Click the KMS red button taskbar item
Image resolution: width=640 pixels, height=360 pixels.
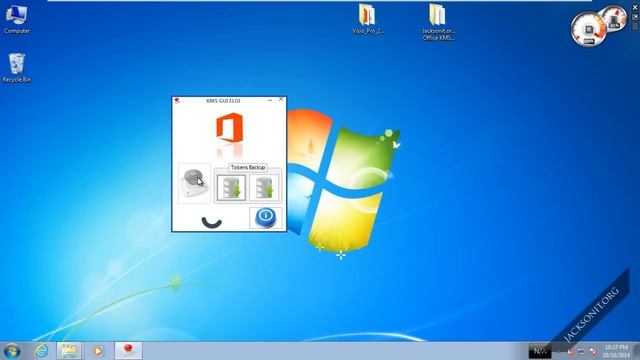[128, 351]
